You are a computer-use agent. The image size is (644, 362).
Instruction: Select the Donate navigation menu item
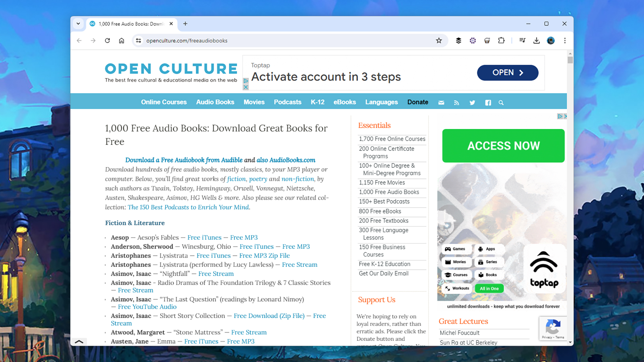click(418, 102)
